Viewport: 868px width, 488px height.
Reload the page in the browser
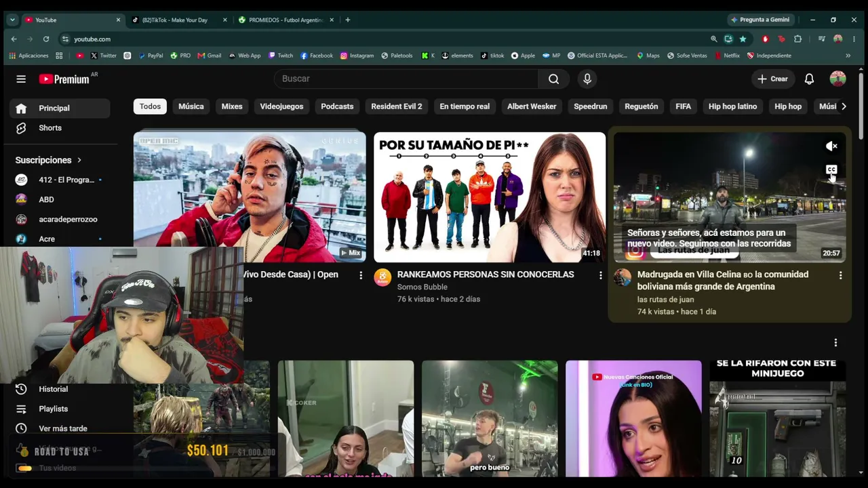[x=46, y=39]
